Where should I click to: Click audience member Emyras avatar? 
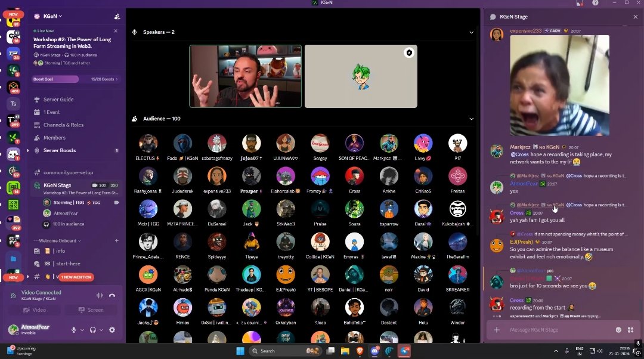tap(354, 242)
